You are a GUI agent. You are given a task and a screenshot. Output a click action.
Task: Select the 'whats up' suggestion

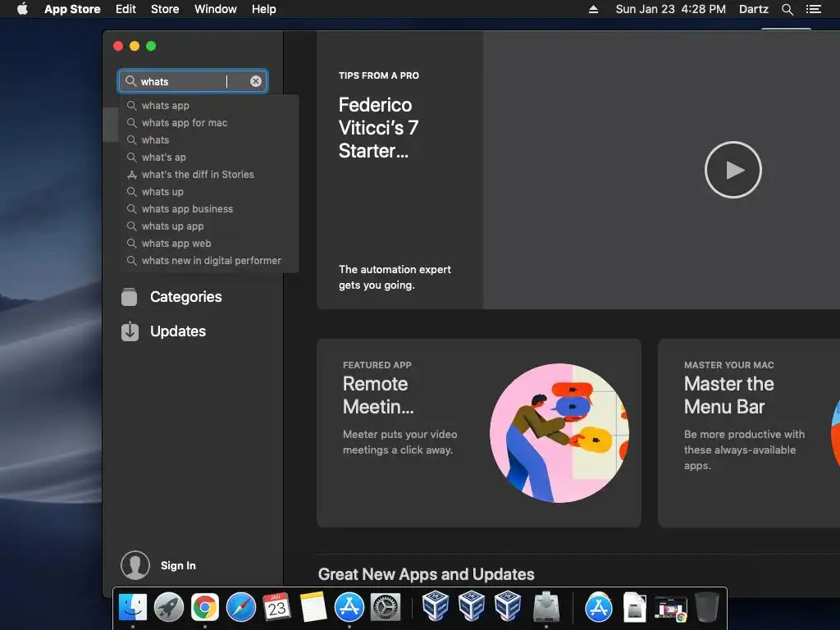pyautogui.click(x=209, y=191)
